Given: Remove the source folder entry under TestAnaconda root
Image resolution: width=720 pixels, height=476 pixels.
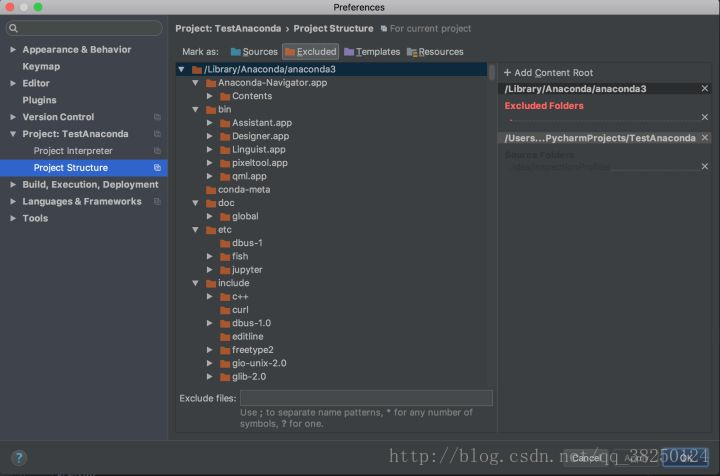Looking at the screenshot, I should (x=705, y=166).
